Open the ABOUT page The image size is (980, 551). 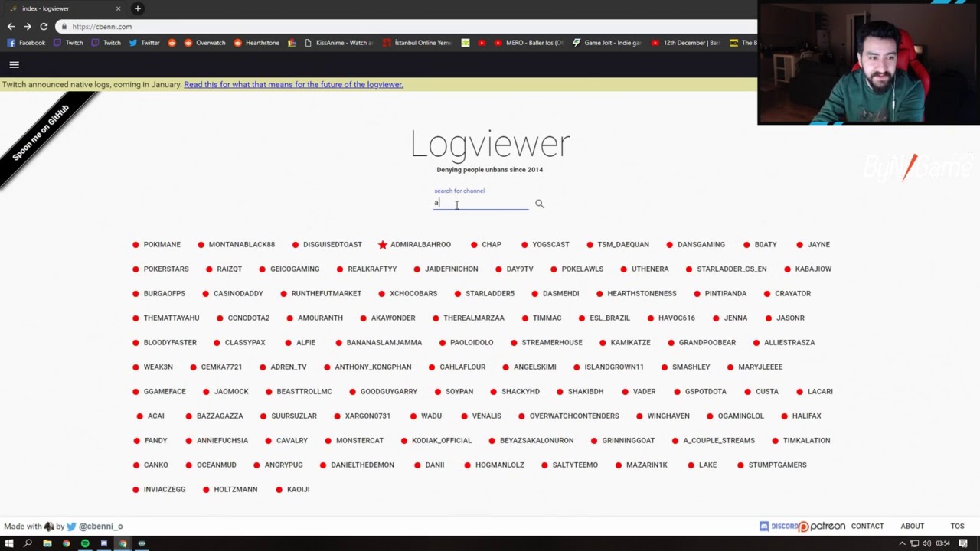pos(912,526)
